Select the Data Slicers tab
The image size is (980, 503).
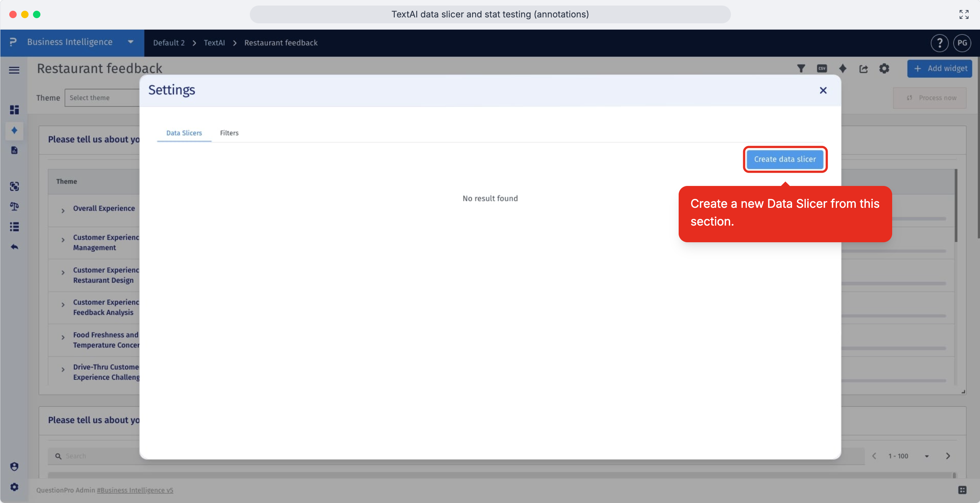pos(184,133)
